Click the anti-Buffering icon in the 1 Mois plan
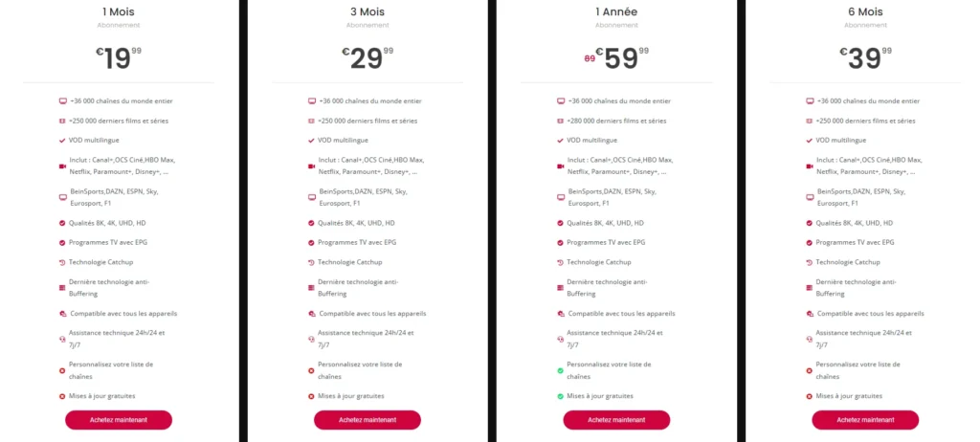Image resolution: width=980 pixels, height=442 pixels. click(x=62, y=288)
